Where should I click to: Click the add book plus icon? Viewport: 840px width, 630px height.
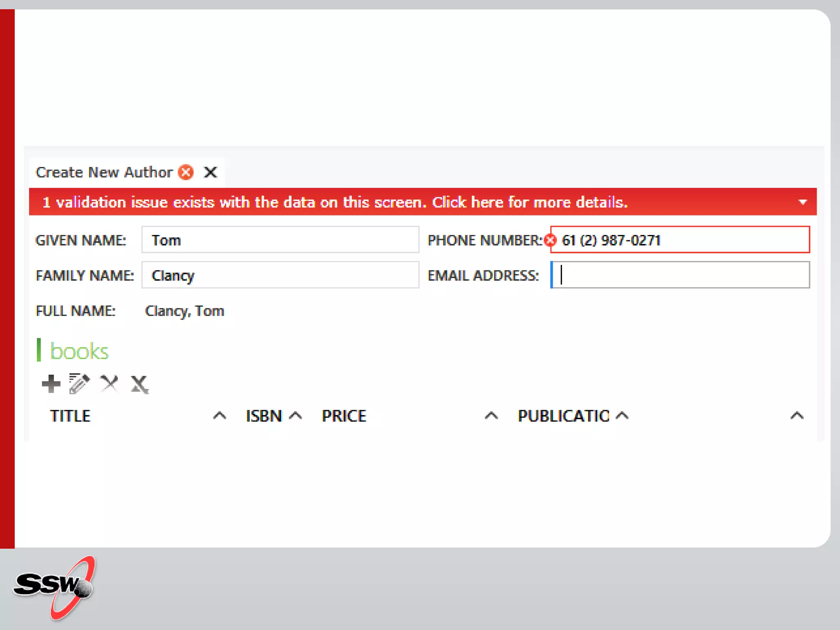(x=51, y=384)
